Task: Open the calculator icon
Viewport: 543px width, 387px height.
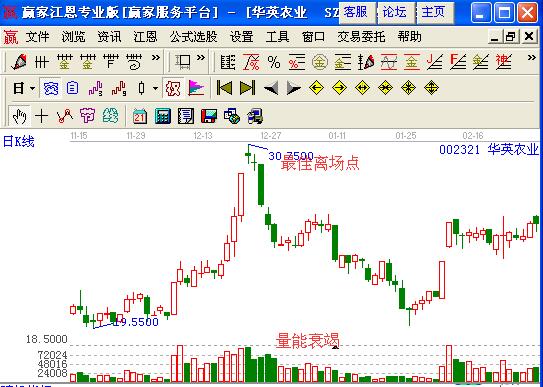Action: (x=163, y=116)
